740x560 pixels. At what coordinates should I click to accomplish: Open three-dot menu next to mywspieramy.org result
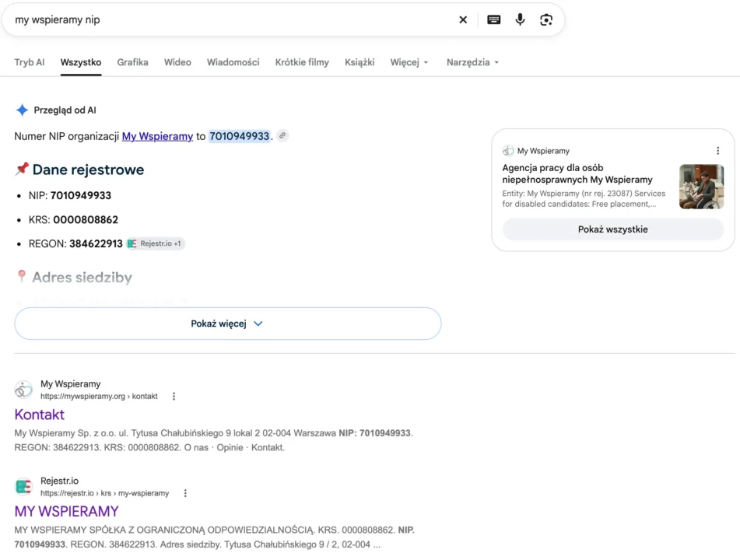point(174,397)
